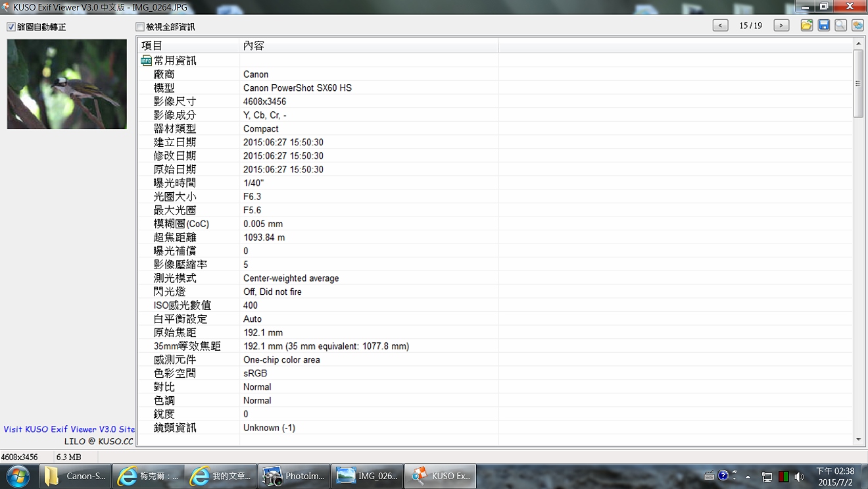Select the '0.005 mm' CoC value
Image resolution: width=868 pixels, height=489 pixels.
click(263, 224)
